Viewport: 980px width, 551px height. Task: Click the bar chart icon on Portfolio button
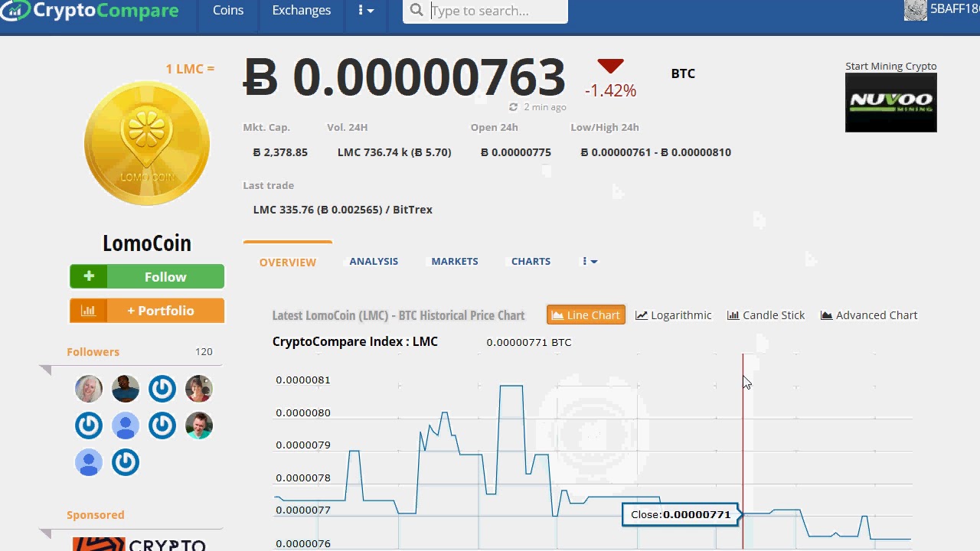pyautogui.click(x=89, y=311)
